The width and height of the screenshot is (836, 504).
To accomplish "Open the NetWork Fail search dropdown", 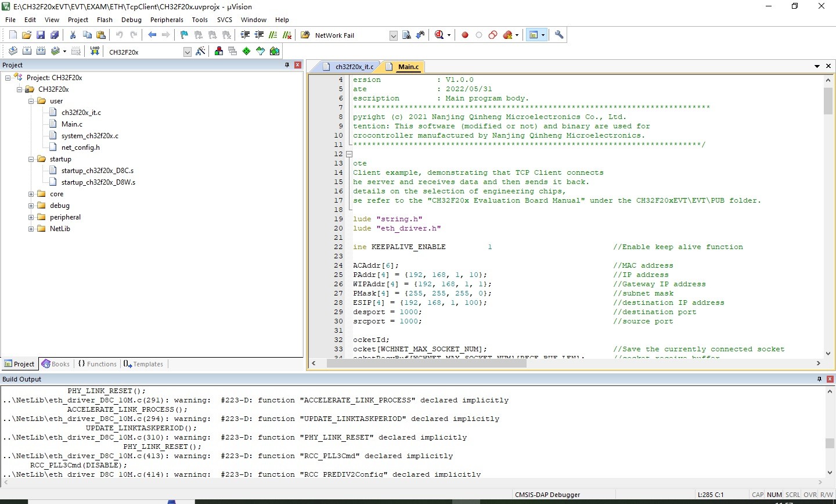I will pos(393,35).
